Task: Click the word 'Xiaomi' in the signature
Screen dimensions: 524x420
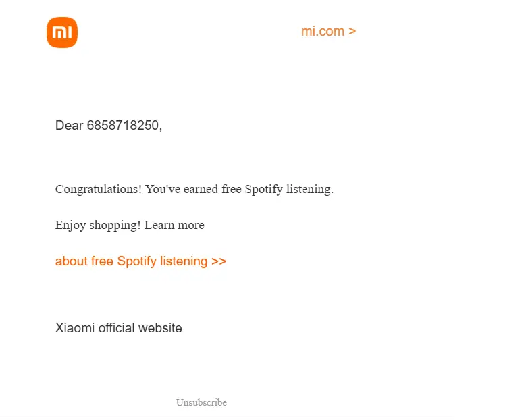Action: [75, 327]
